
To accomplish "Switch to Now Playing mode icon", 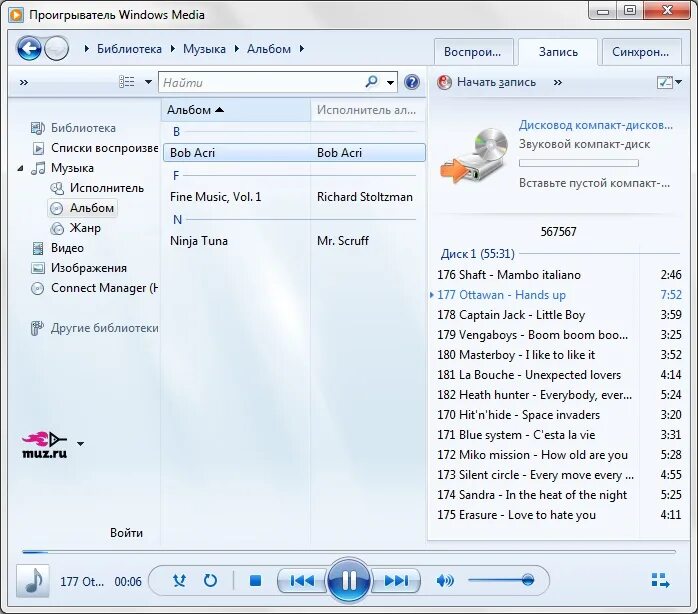I will [x=660, y=580].
